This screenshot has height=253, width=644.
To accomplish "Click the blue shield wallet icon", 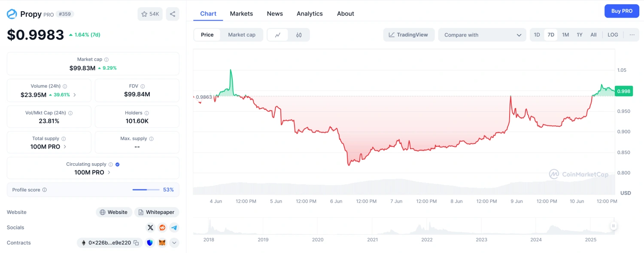I will 150,243.
